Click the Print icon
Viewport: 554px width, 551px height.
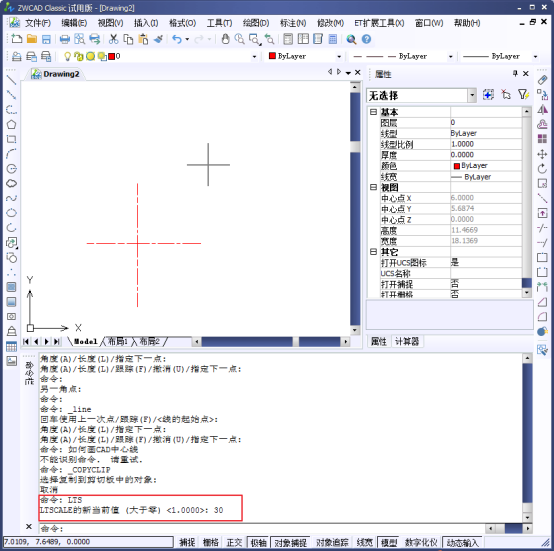point(65,39)
